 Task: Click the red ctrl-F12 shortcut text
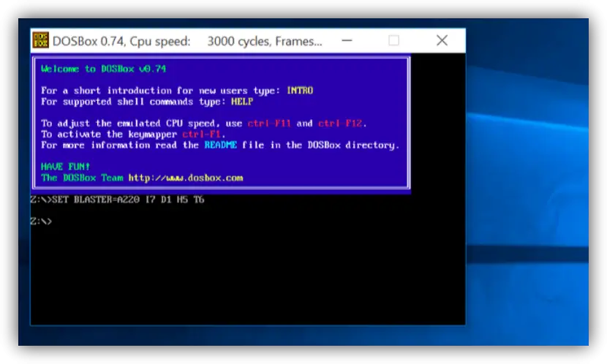tap(340, 124)
